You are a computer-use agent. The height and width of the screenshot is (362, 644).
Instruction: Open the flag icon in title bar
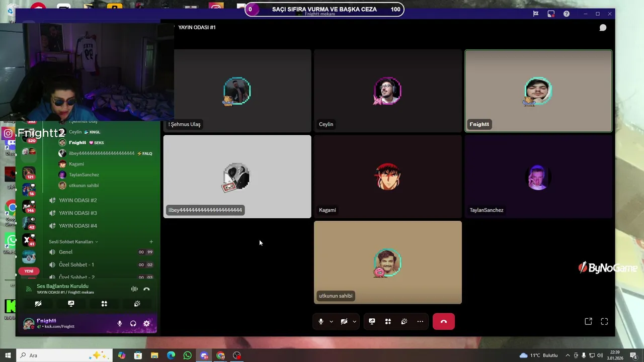click(x=535, y=14)
